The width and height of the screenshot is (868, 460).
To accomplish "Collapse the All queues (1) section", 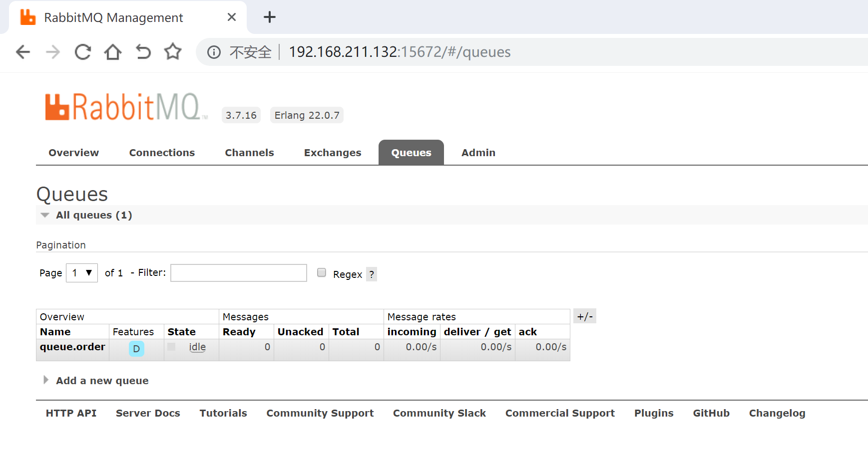I will tap(94, 215).
